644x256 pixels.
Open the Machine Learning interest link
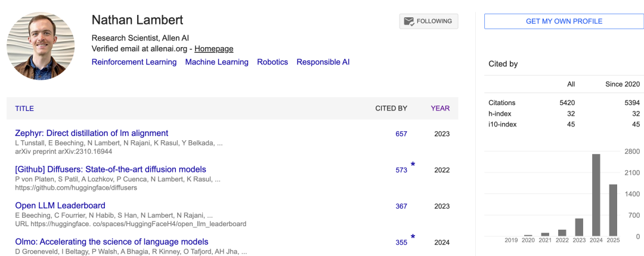pos(217,62)
